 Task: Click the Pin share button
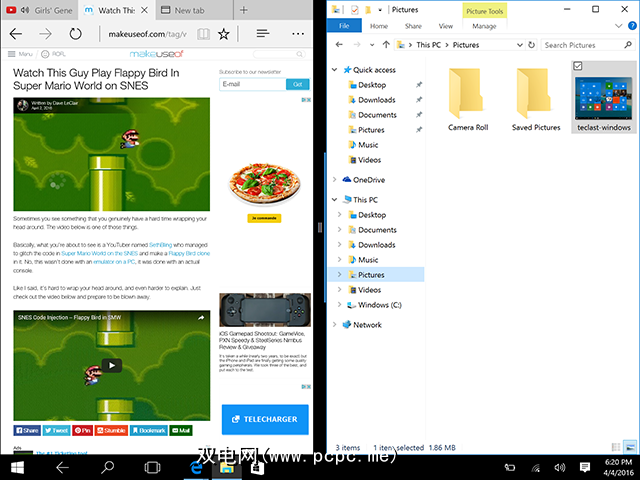82,430
